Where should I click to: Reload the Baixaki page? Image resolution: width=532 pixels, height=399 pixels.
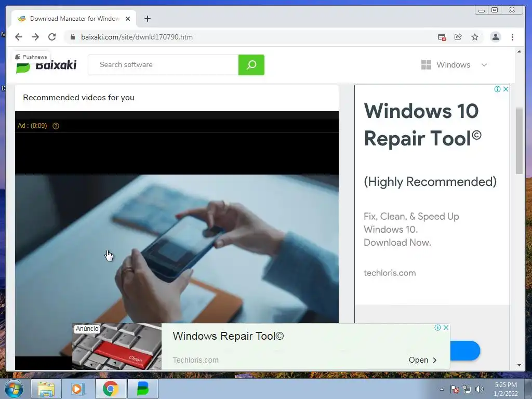tap(52, 37)
